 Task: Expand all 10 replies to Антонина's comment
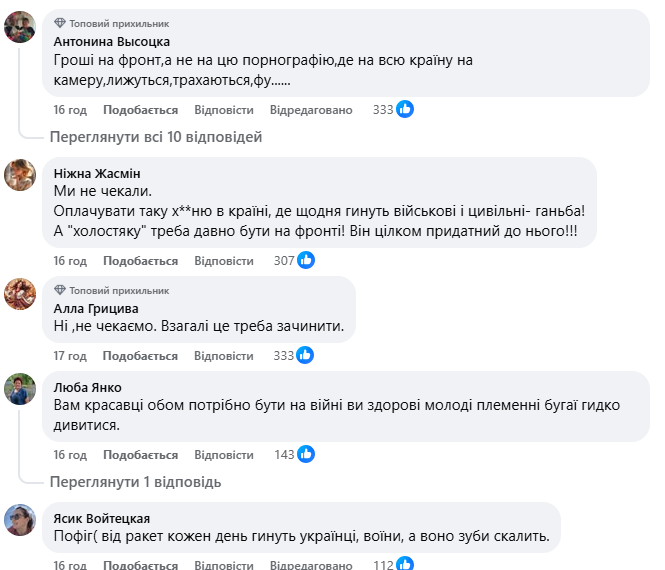coord(155,136)
